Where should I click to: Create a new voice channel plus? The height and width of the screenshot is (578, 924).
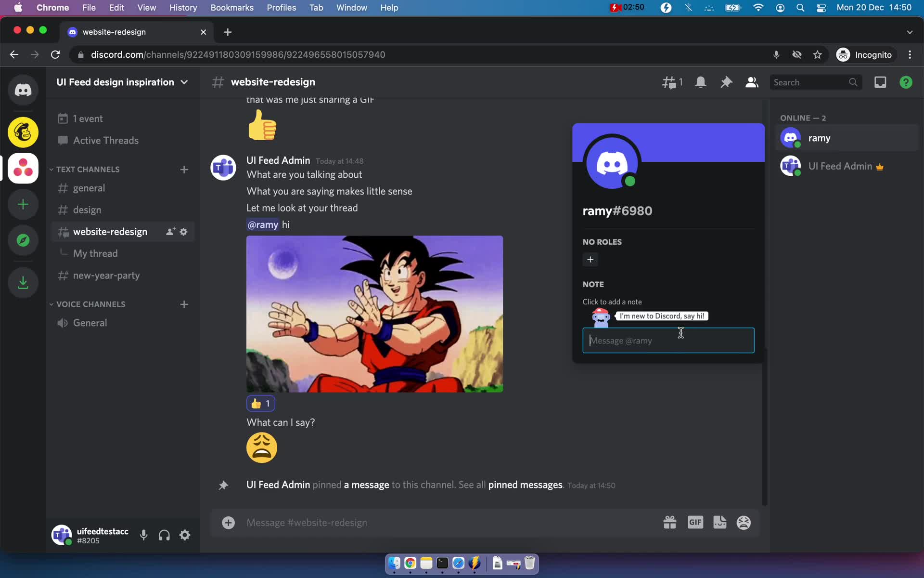184,304
